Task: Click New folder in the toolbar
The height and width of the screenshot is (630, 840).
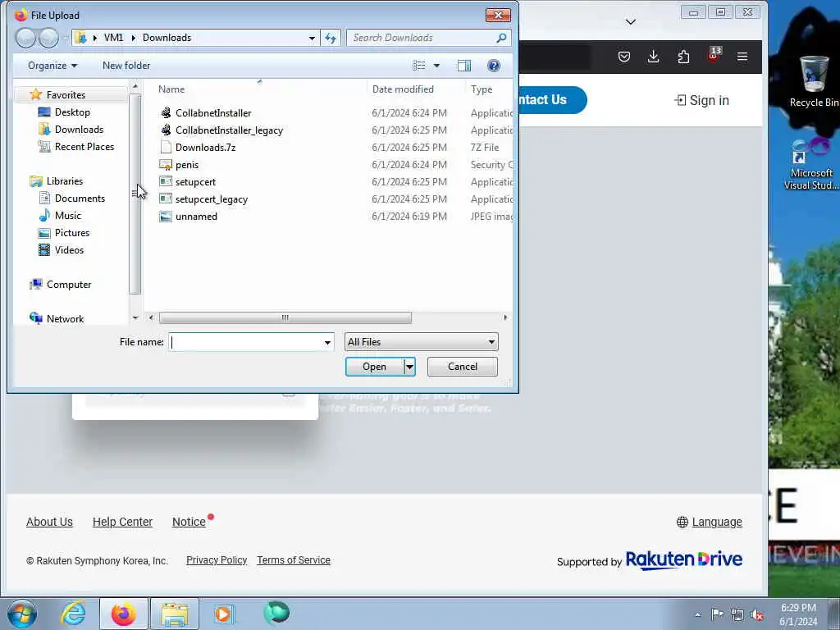Action: click(x=126, y=66)
